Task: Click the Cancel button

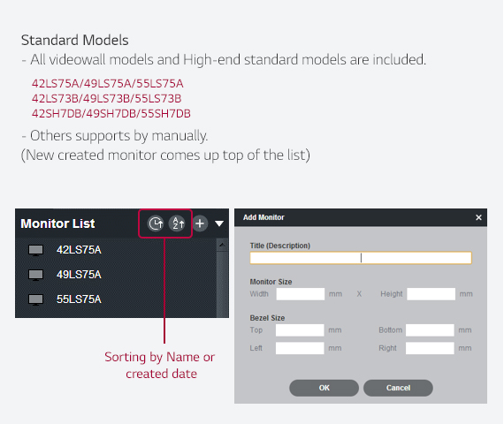Action: pos(398,388)
